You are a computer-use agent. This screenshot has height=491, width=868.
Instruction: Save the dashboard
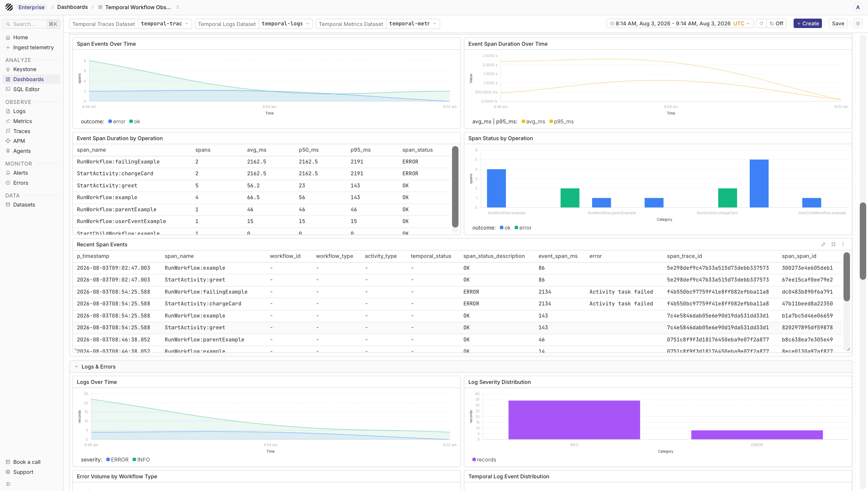pyautogui.click(x=838, y=24)
